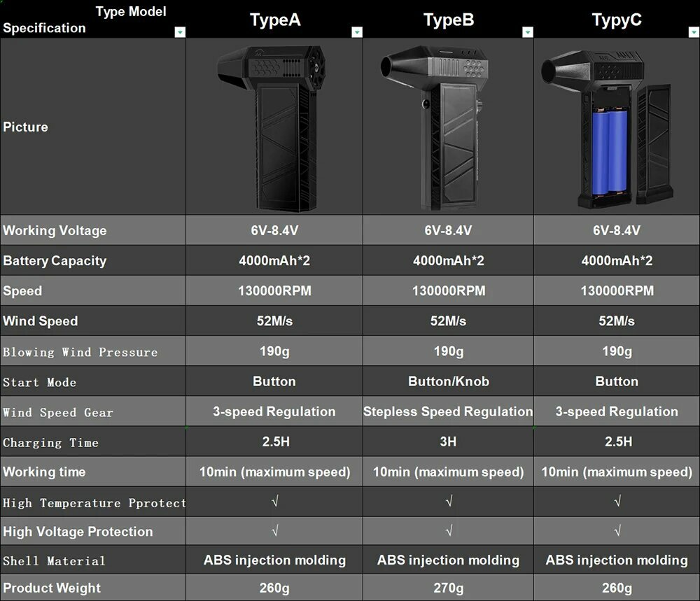The image size is (700, 601).
Task: Click the 270g product weight cell
Action: click(x=448, y=588)
